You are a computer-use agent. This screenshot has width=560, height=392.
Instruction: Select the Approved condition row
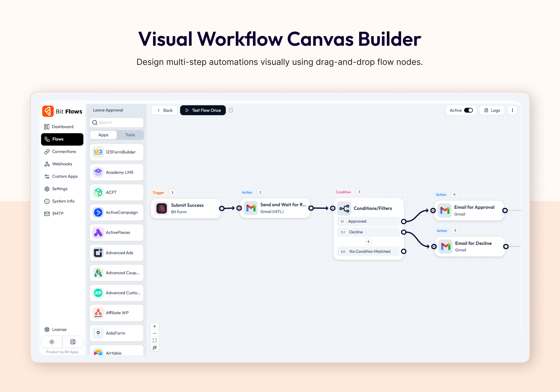(x=368, y=221)
